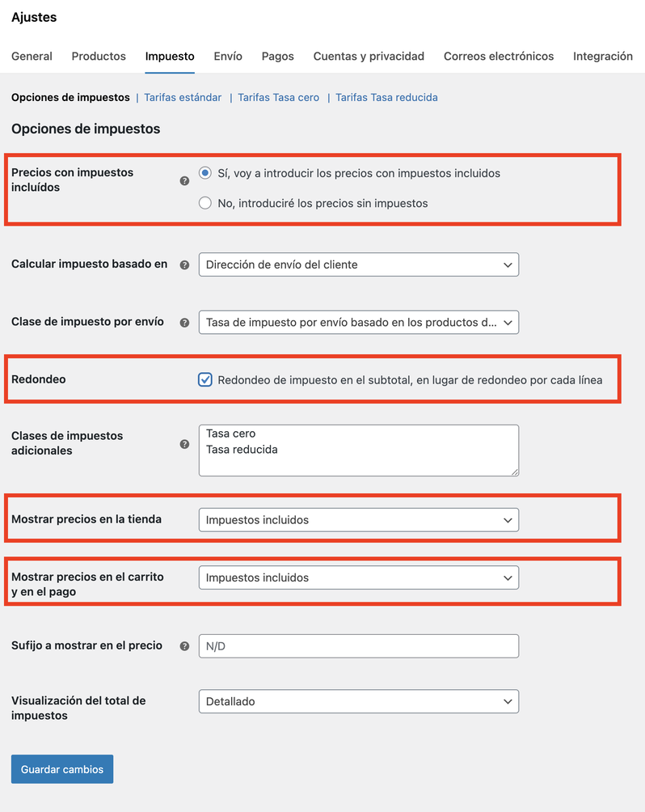Open Calcular impuesto basado en dropdown
Screen dimensions: 645x812
click(x=358, y=264)
